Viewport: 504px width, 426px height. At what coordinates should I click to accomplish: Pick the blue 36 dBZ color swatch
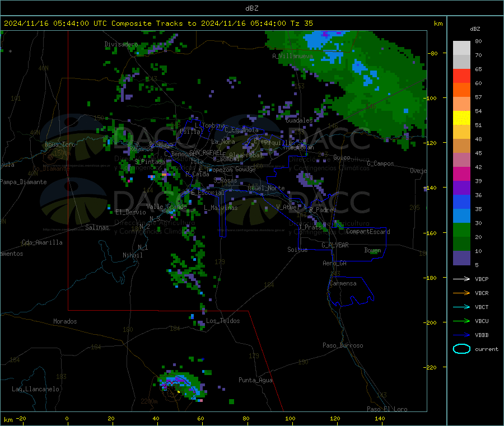pyautogui.click(x=461, y=202)
